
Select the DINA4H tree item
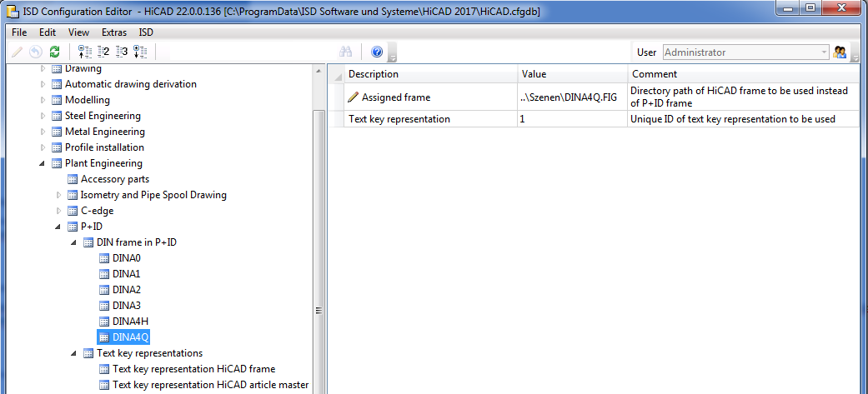130,322
